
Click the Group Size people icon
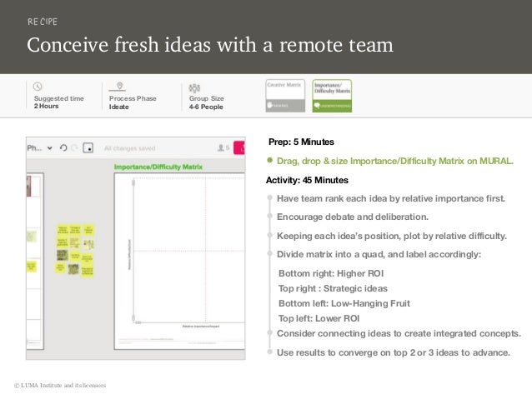pyautogui.click(x=194, y=87)
